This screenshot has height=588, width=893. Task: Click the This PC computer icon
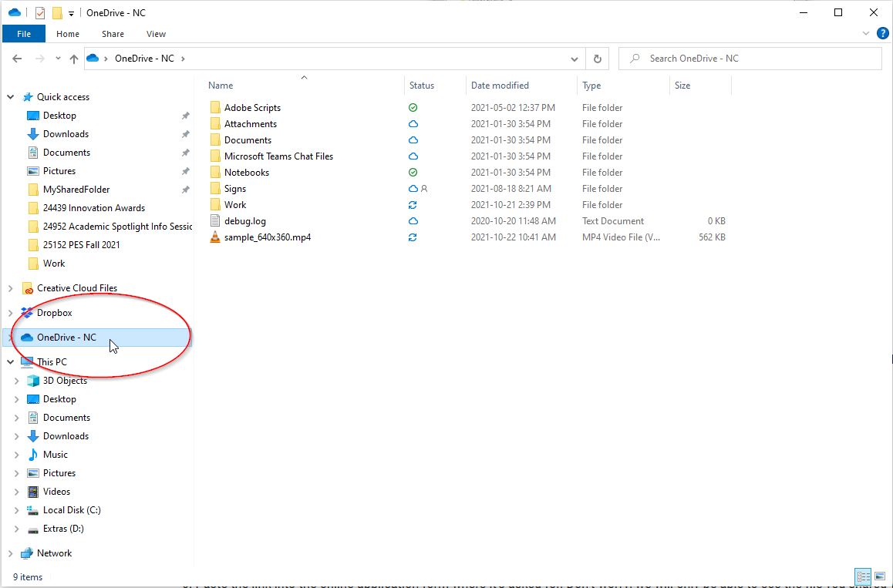27,362
